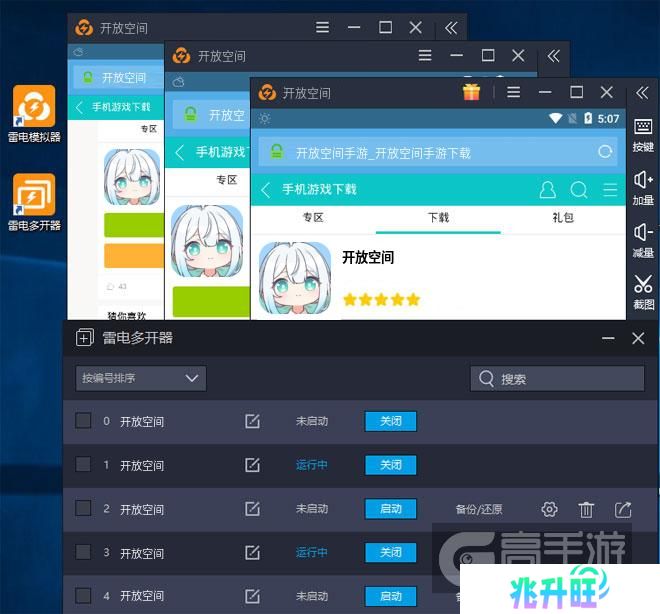The width and height of the screenshot is (660, 614).
Task: Click orange button in the rearmost emulator window
Action: [134, 255]
